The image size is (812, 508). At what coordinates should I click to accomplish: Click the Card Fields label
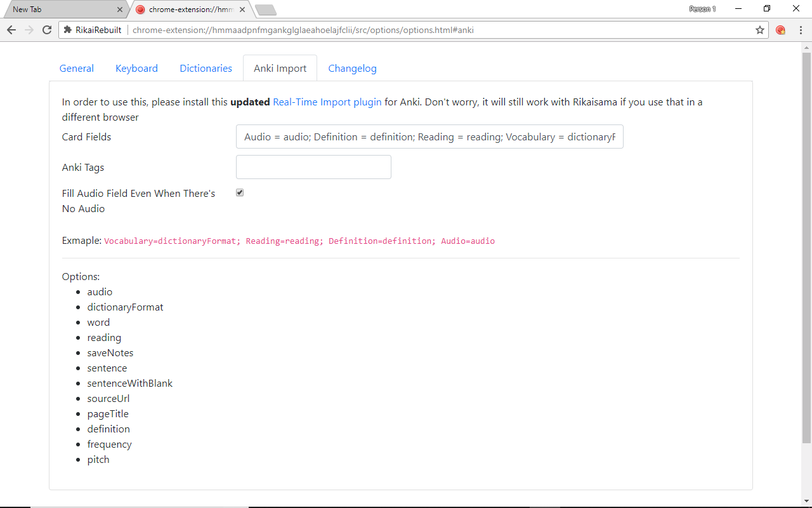(86, 137)
